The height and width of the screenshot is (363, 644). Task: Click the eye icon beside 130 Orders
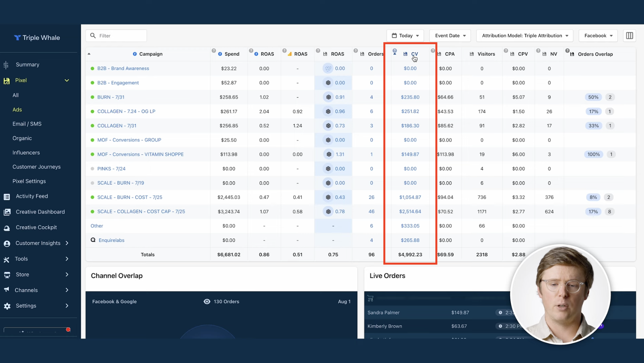point(207,301)
